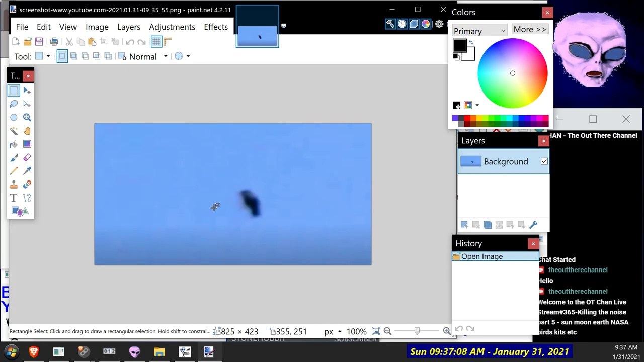Toggle the Layers window visibility button
Image resolution: width=644 pixels, height=362 pixels.
point(414,24)
